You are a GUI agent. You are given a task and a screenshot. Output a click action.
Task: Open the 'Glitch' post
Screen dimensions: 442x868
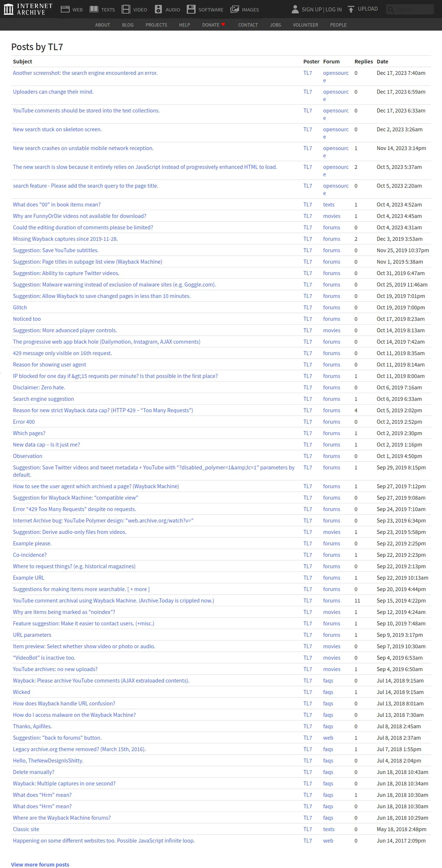20,308
